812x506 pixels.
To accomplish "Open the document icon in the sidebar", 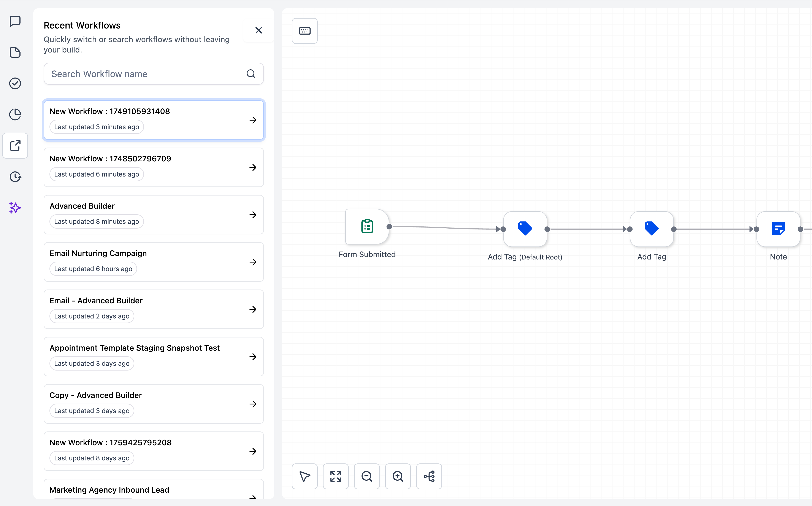I will (x=15, y=52).
